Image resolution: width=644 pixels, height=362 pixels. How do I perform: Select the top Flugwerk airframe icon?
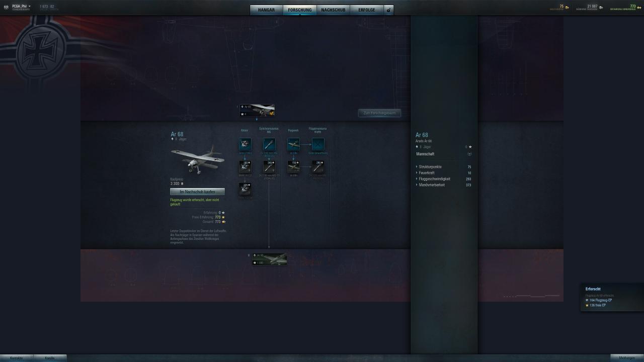tap(293, 144)
